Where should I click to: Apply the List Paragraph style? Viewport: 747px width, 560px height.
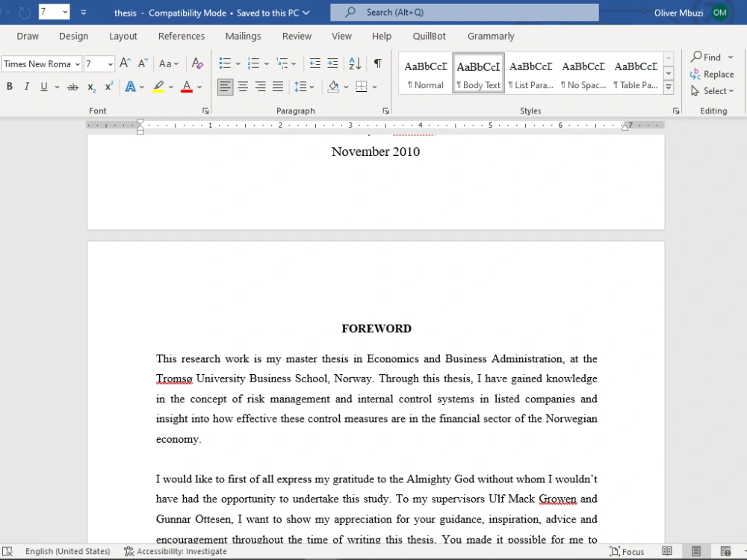pos(530,74)
